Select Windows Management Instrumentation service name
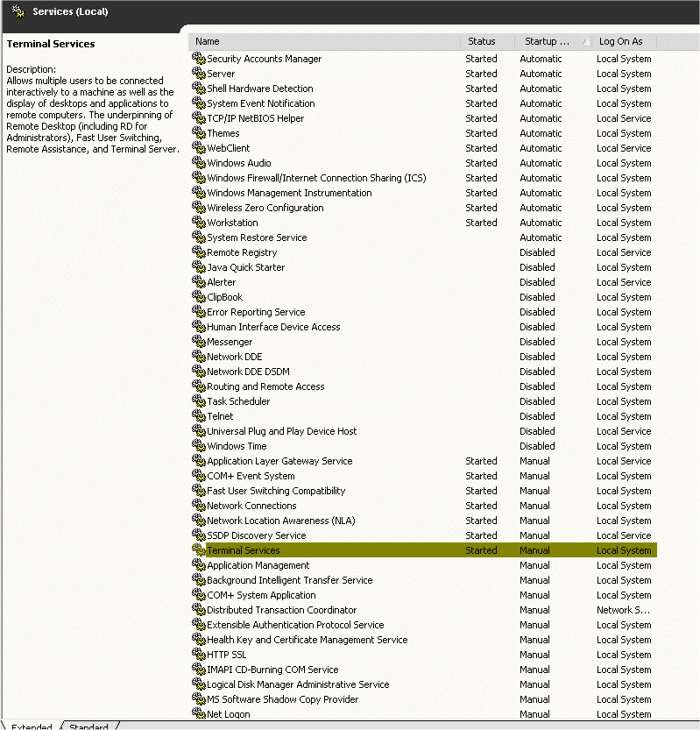This screenshot has width=700, height=730. (289, 193)
